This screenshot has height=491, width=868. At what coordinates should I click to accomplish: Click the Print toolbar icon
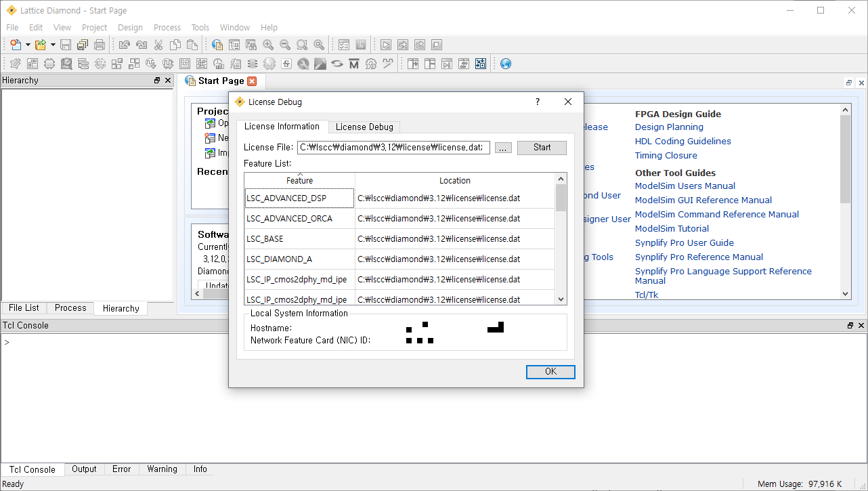point(100,45)
